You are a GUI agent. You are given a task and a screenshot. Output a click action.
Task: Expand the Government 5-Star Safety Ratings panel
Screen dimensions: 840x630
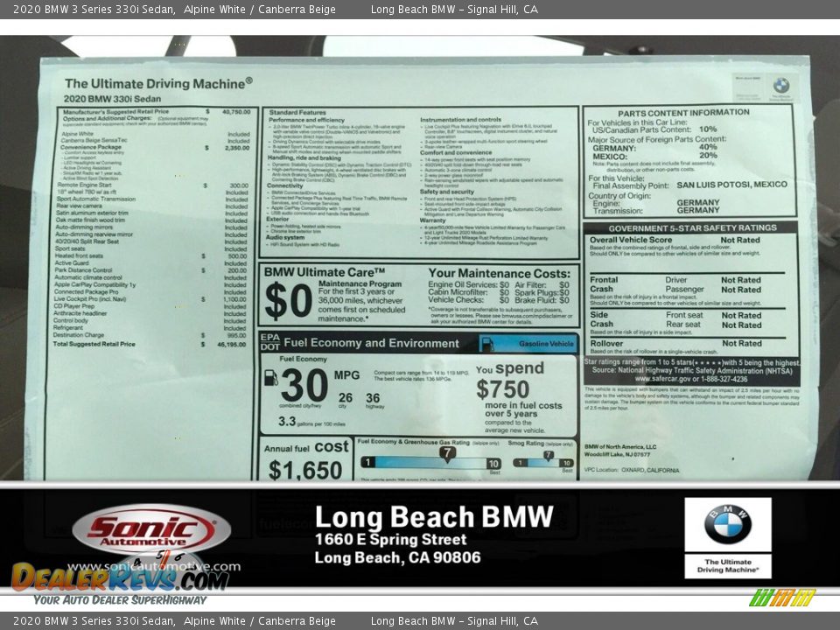(x=695, y=227)
